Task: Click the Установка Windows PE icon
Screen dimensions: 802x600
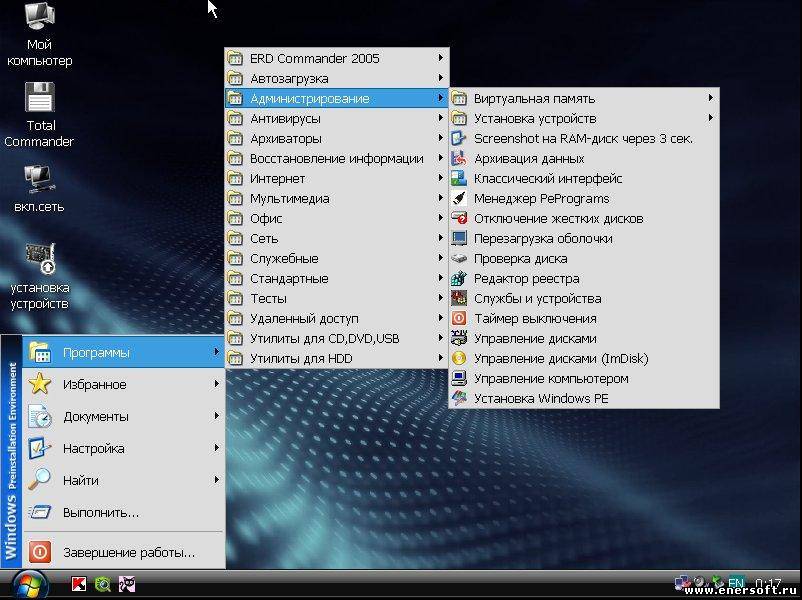Action: [459, 398]
